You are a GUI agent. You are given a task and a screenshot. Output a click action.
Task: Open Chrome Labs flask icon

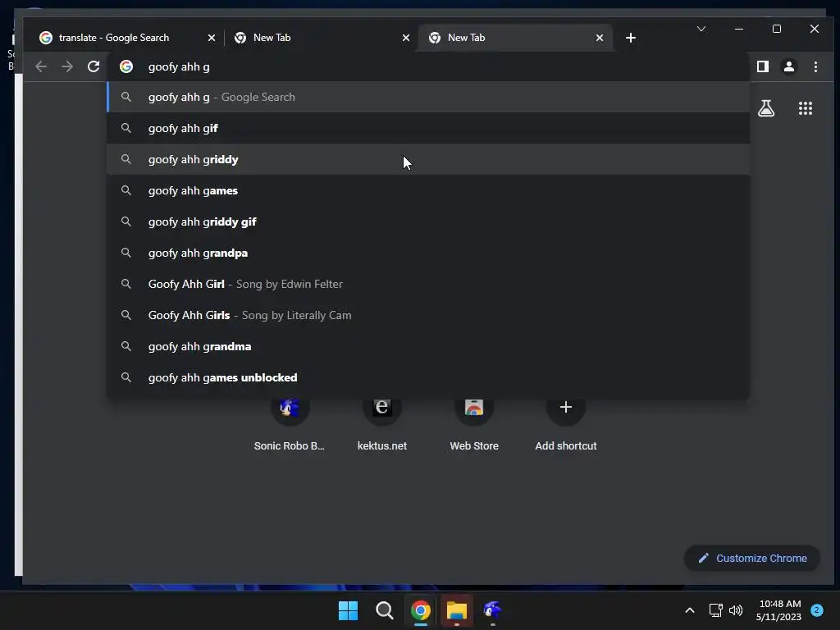coord(766,108)
